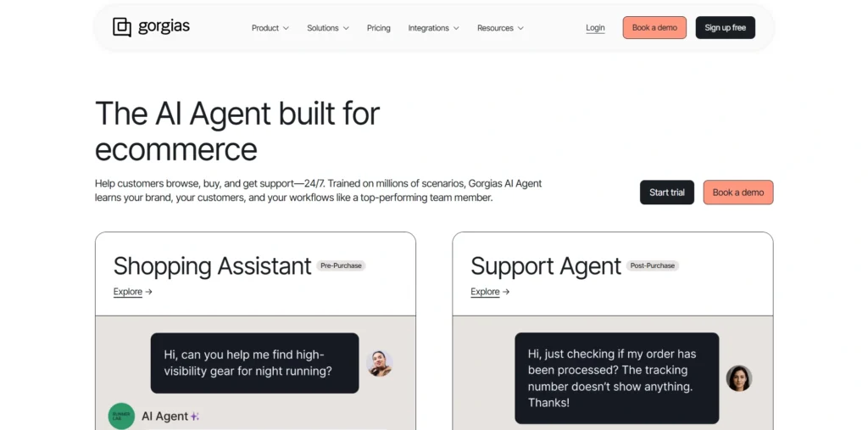Screen dimensions: 868x430
Task: Open the Pricing page
Action: coord(379,28)
